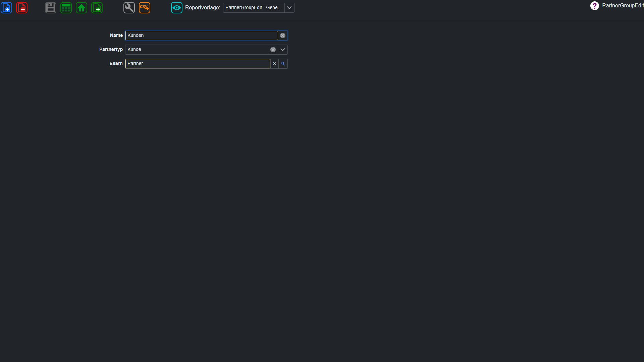644x362 pixels.
Task: Click the blue new document icon
Action: 6,8
